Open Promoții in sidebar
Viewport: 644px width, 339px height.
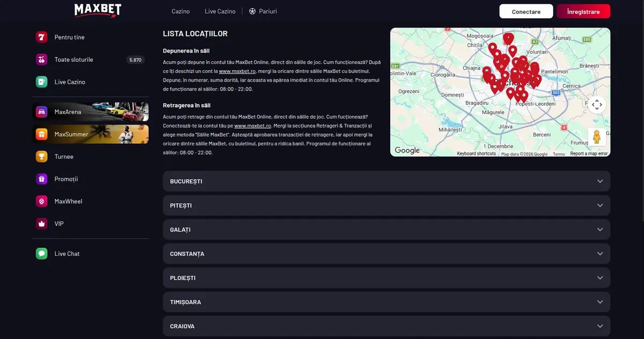[66, 179]
